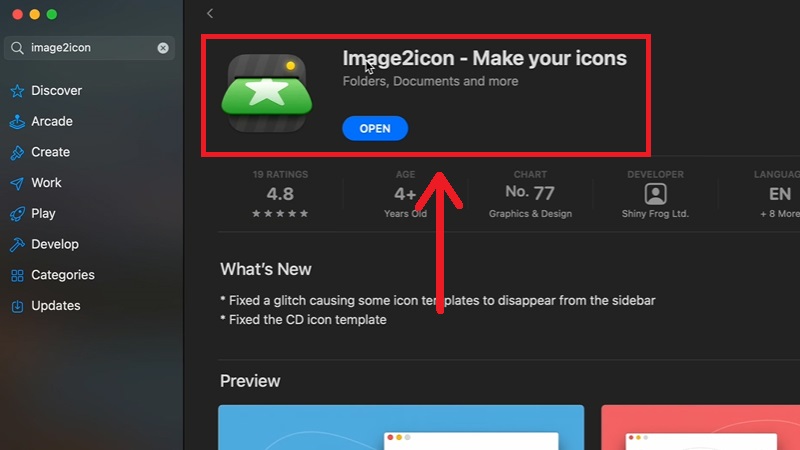
Task: Click the OPEN button for Image2icon
Action: tap(375, 129)
